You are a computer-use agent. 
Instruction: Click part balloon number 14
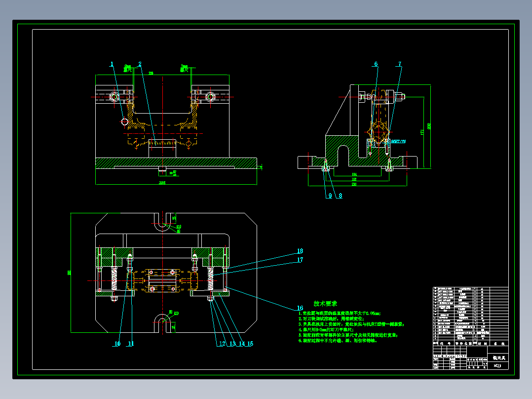pyautogui.click(x=242, y=344)
